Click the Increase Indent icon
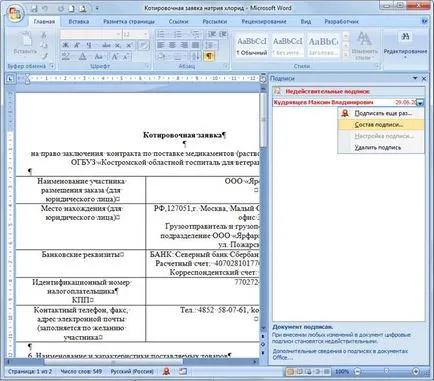 coord(223,34)
